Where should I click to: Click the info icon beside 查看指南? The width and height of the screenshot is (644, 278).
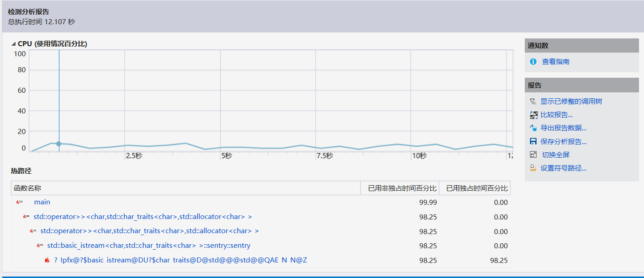point(533,62)
